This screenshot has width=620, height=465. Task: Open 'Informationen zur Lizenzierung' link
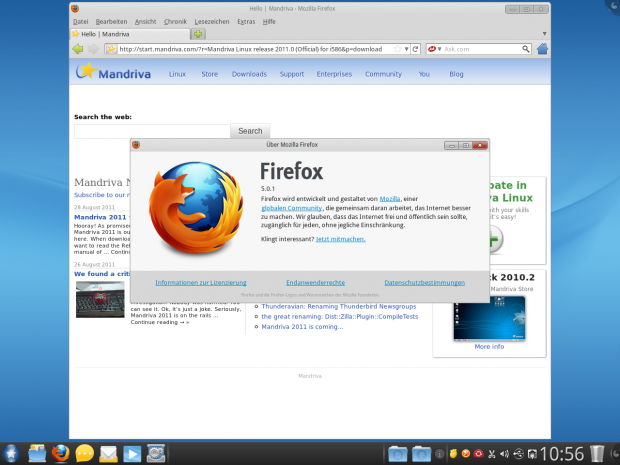201,283
